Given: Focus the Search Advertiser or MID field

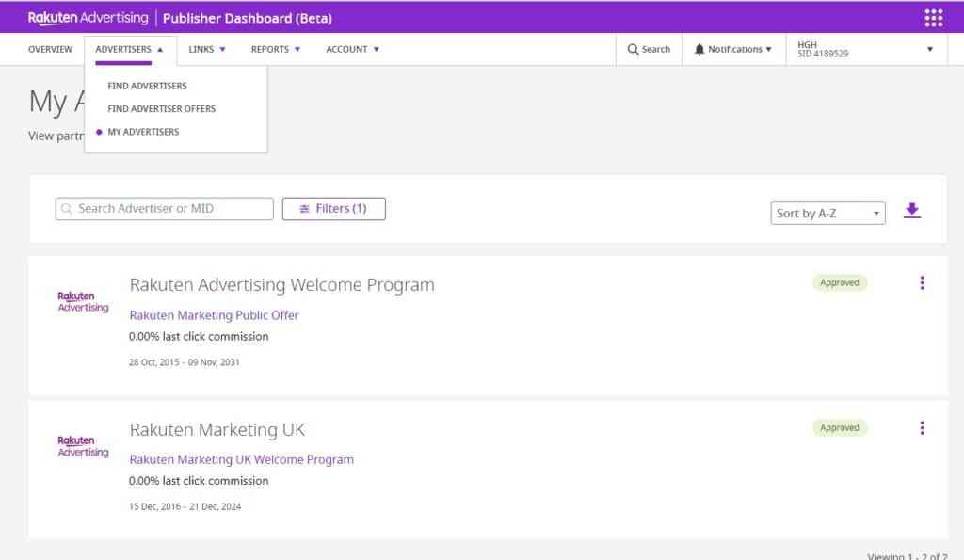Looking at the screenshot, I should (x=164, y=209).
